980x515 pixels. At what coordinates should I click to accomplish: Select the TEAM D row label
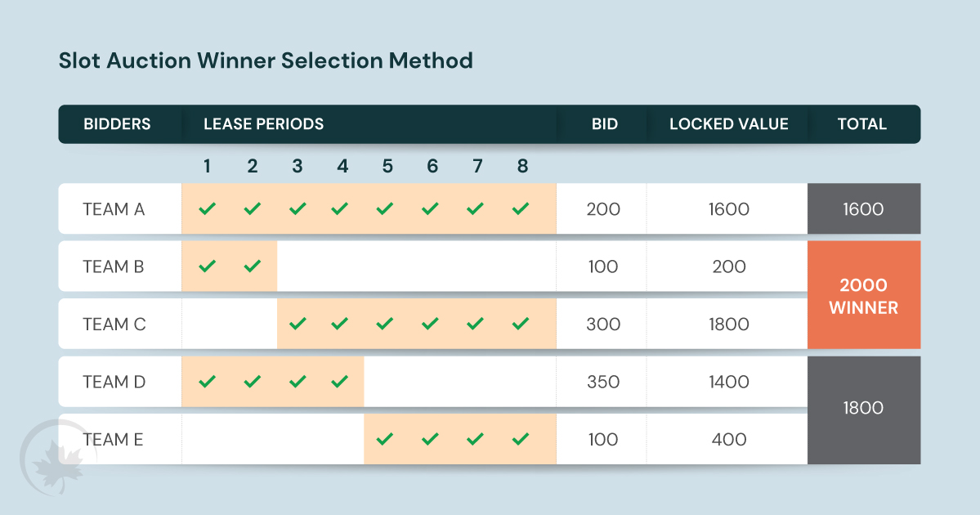tap(114, 382)
